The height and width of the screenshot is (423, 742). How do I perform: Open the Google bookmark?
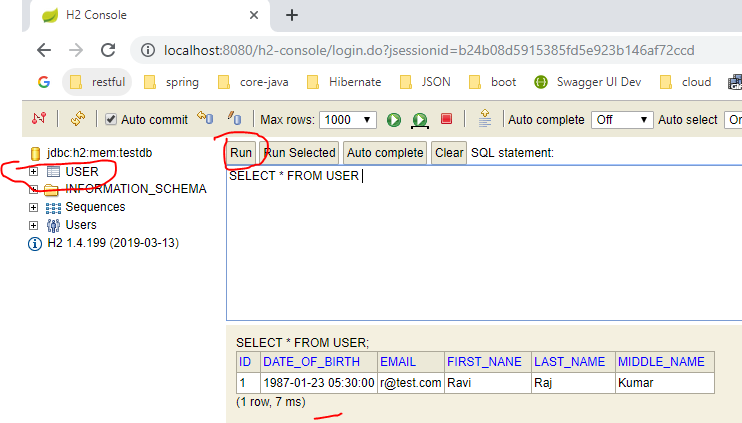(x=44, y=82)
